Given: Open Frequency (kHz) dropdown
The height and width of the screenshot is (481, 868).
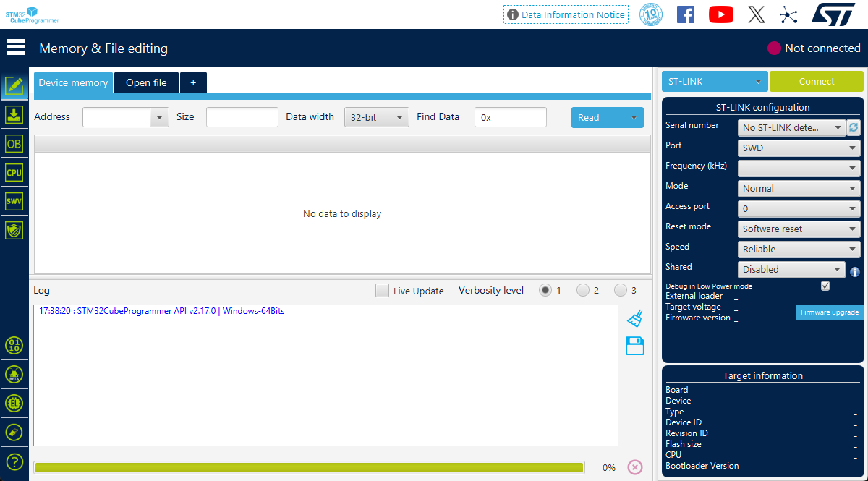Looking at the screenshot, I should (799, 168).
